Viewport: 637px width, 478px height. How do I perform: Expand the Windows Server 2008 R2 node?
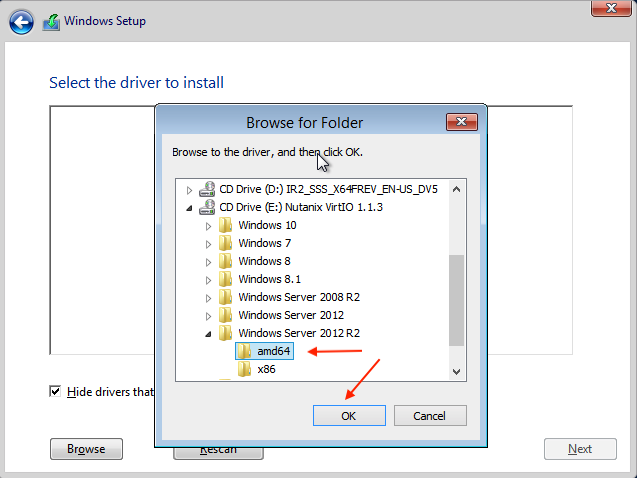[x=208, y=298]
